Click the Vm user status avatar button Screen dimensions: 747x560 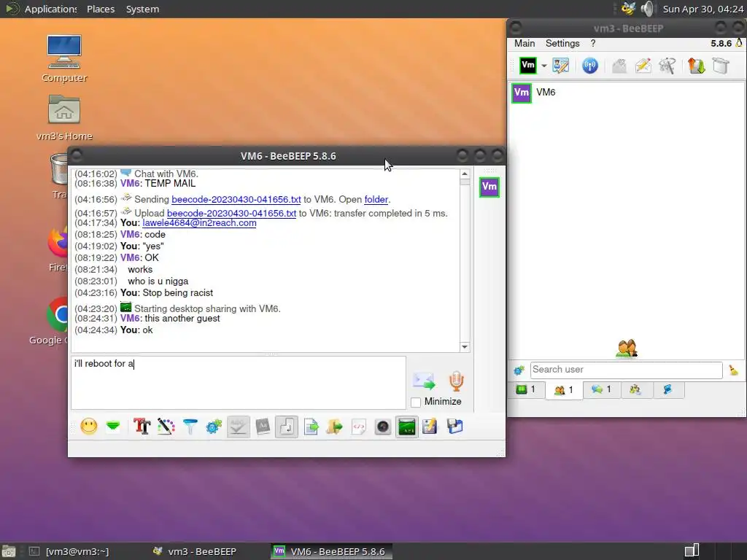point(528,65)
